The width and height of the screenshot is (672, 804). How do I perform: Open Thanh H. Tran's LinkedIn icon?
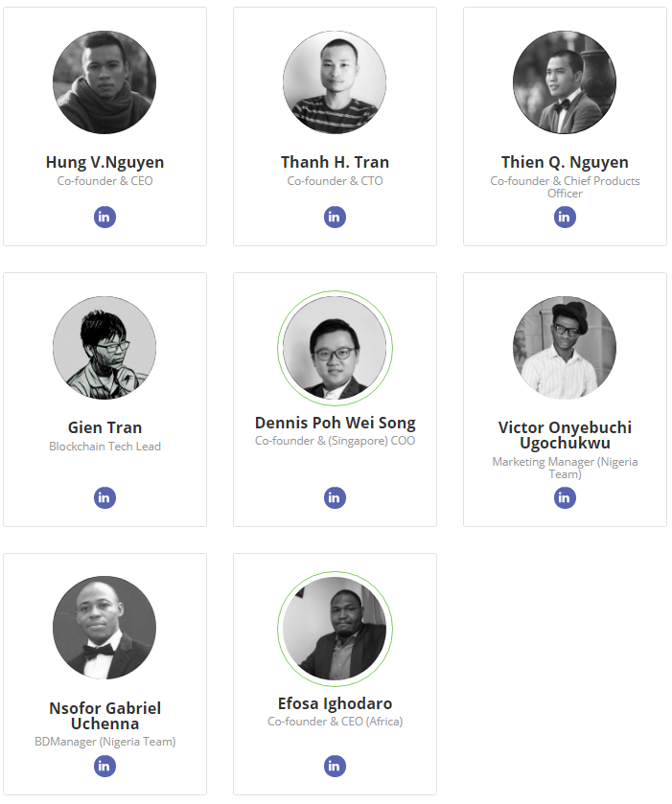(335, 218)
